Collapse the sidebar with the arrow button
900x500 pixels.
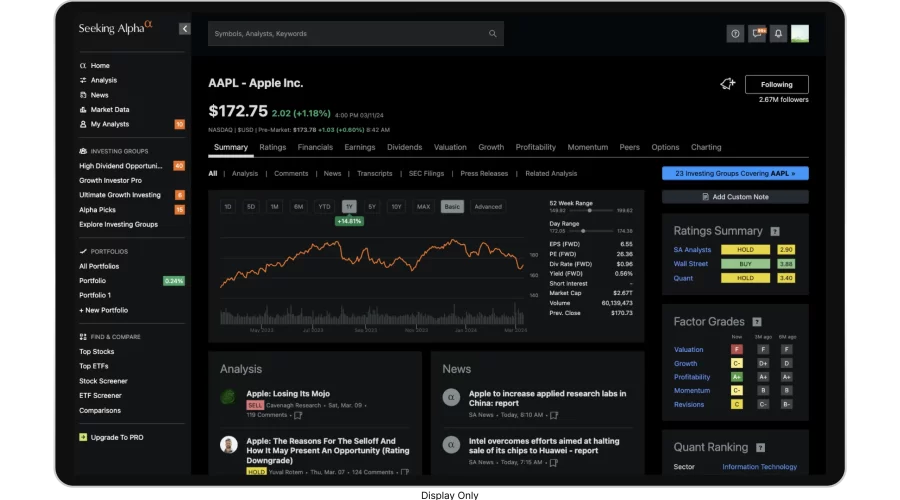184,28
